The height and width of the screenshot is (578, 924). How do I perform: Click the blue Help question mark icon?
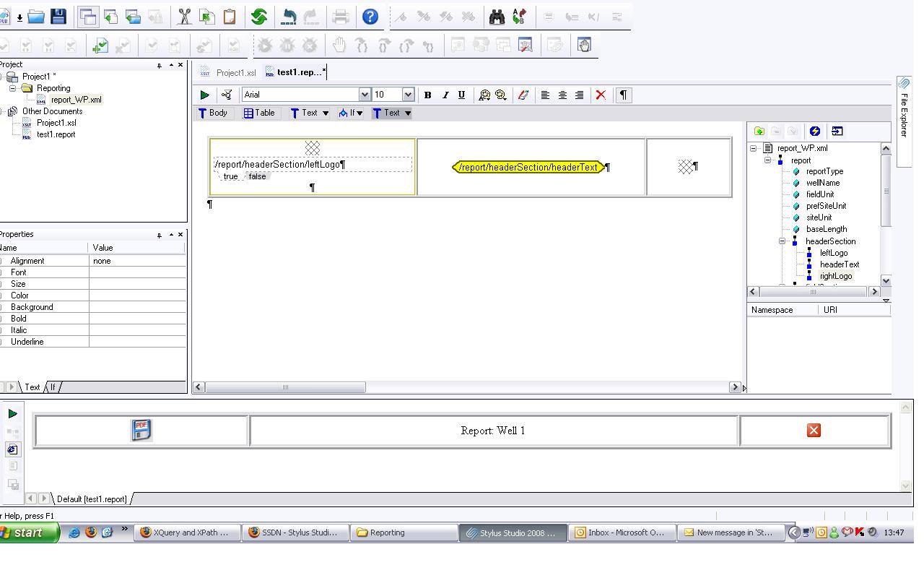(370, 17)
